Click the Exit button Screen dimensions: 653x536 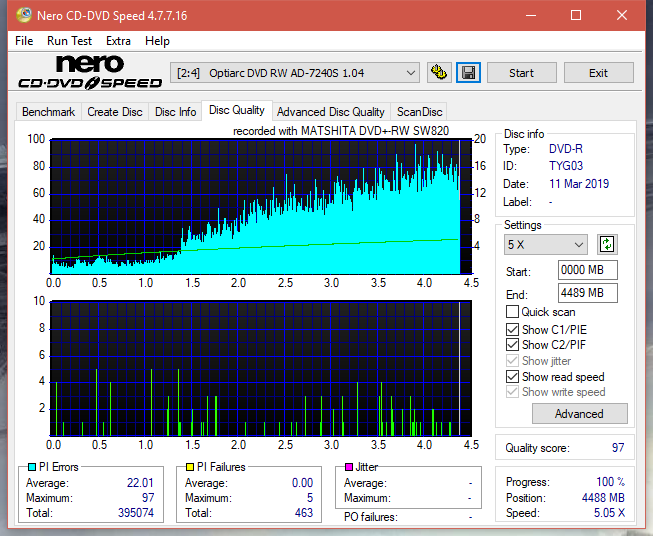(598, 73)
